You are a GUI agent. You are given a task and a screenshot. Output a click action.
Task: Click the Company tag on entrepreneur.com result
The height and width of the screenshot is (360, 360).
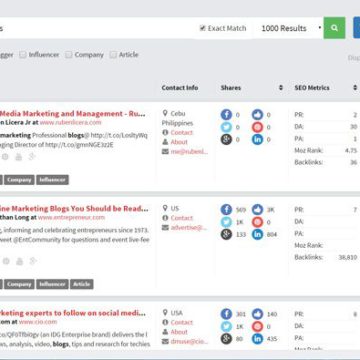(x=19, y=284)
